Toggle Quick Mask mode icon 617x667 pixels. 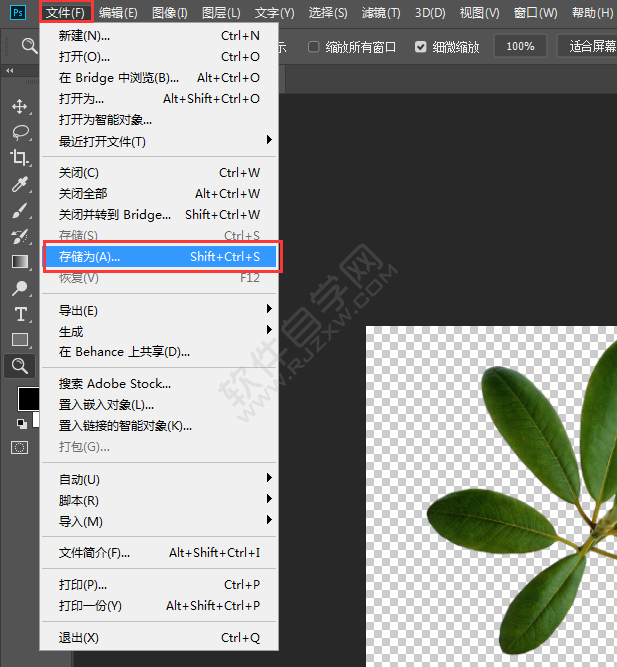pos(20,448)
